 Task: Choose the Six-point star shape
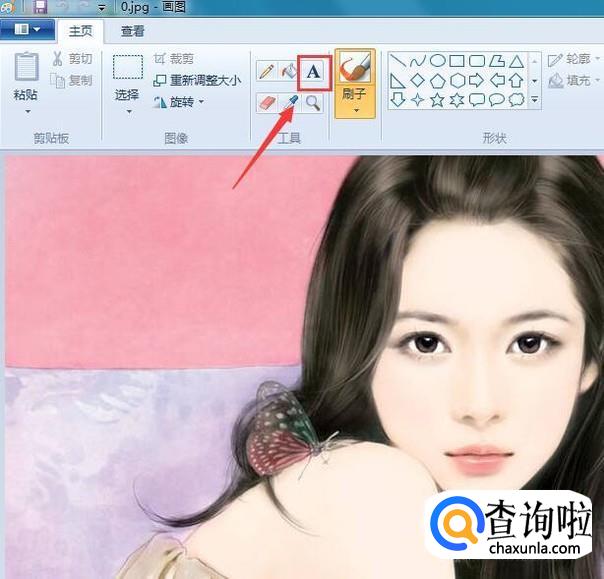(457, 100)
